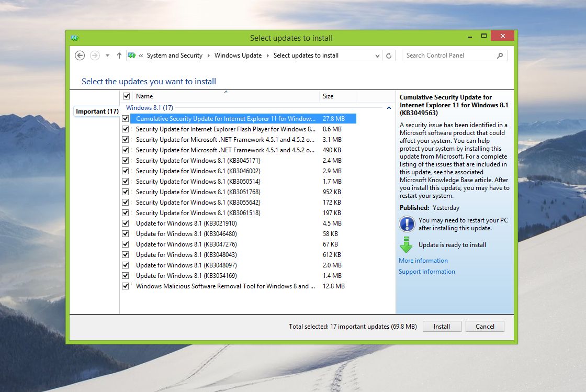Click the Cancel button
586x392 pixels.
tap(484, 326)
